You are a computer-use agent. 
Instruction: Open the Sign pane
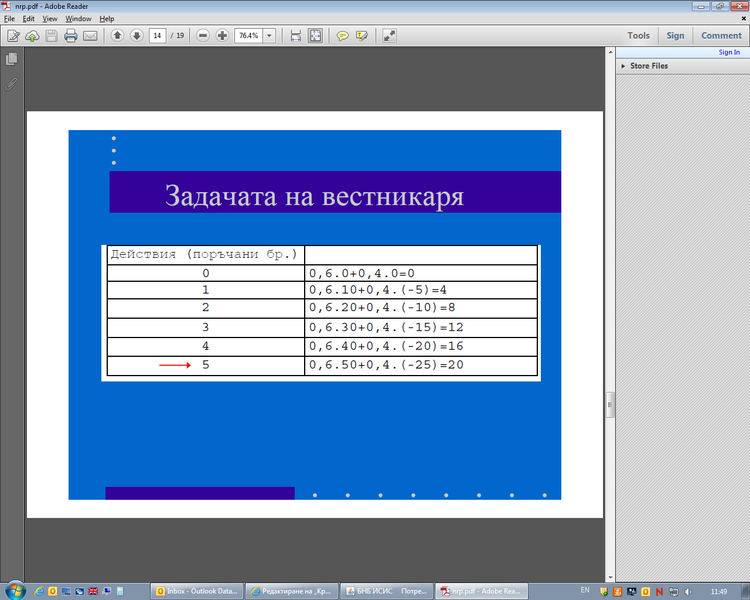(x=675, y=35)
